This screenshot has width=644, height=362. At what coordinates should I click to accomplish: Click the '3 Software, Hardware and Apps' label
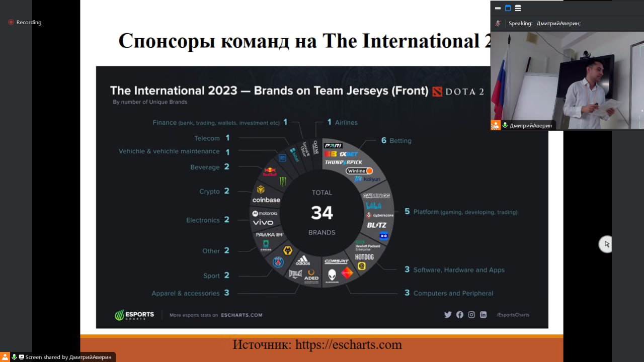(454, 270)
